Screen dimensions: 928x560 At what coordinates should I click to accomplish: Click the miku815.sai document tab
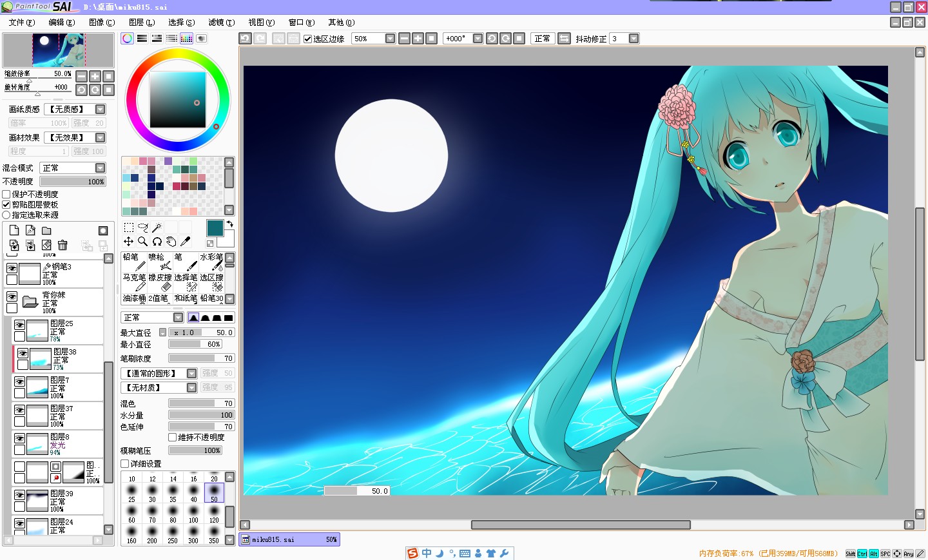click(289, 539)
